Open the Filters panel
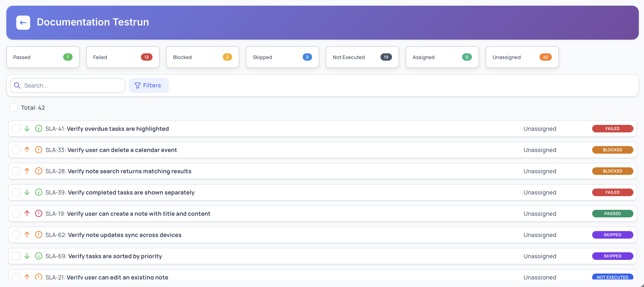This screenshot has width=644, height=287. click(149, 85)
